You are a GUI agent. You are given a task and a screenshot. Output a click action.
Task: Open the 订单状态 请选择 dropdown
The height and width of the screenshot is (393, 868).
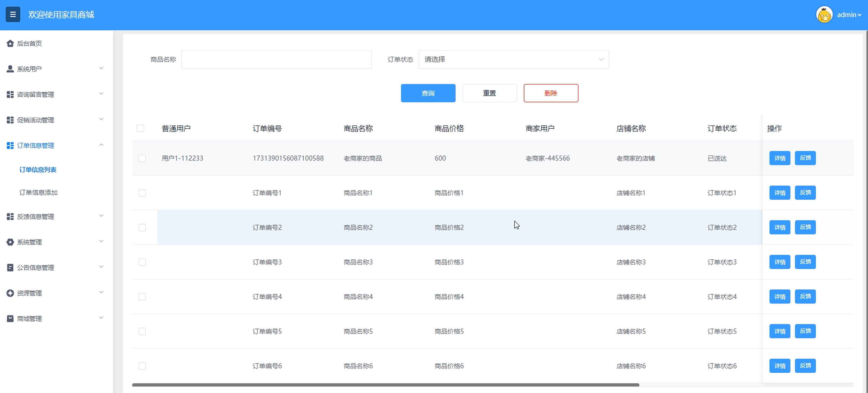(514, 59)
